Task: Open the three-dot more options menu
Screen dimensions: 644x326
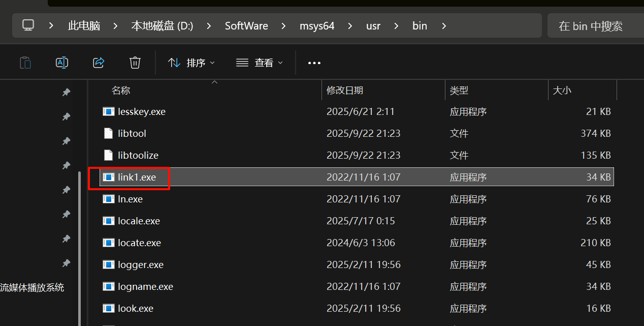Action: tap(314, 63)
